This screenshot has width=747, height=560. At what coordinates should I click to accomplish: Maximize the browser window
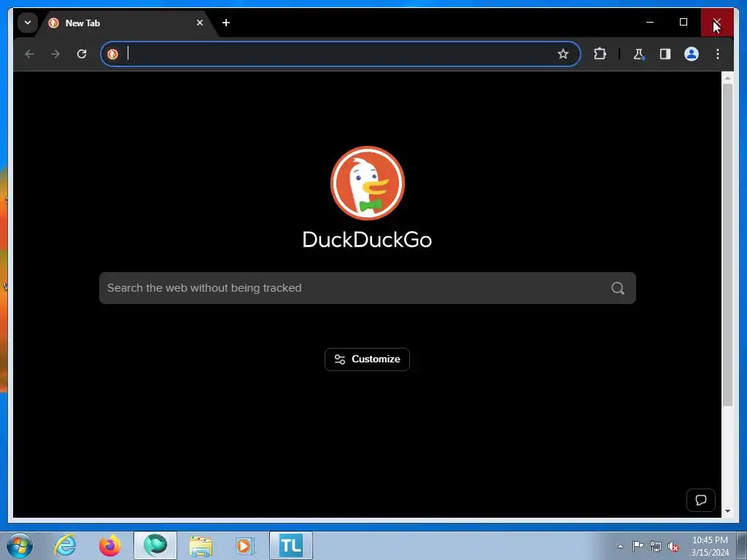pos(683,23)
